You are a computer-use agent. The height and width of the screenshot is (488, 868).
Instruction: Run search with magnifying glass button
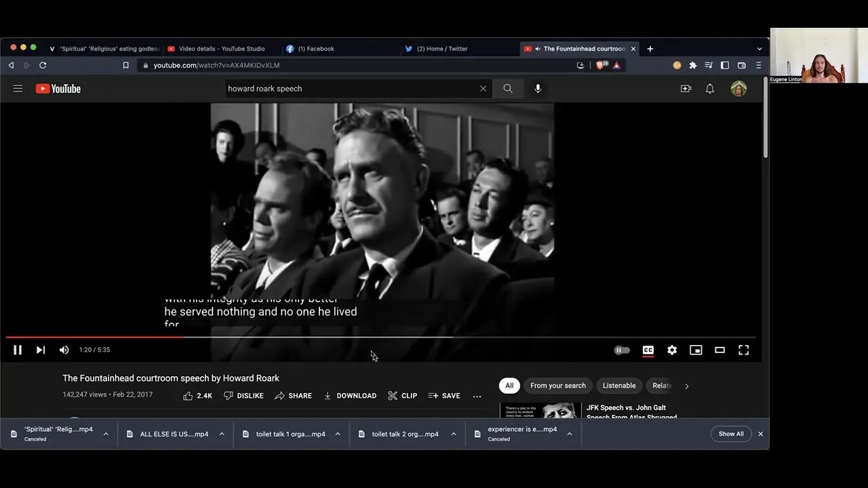click(508, 89)
